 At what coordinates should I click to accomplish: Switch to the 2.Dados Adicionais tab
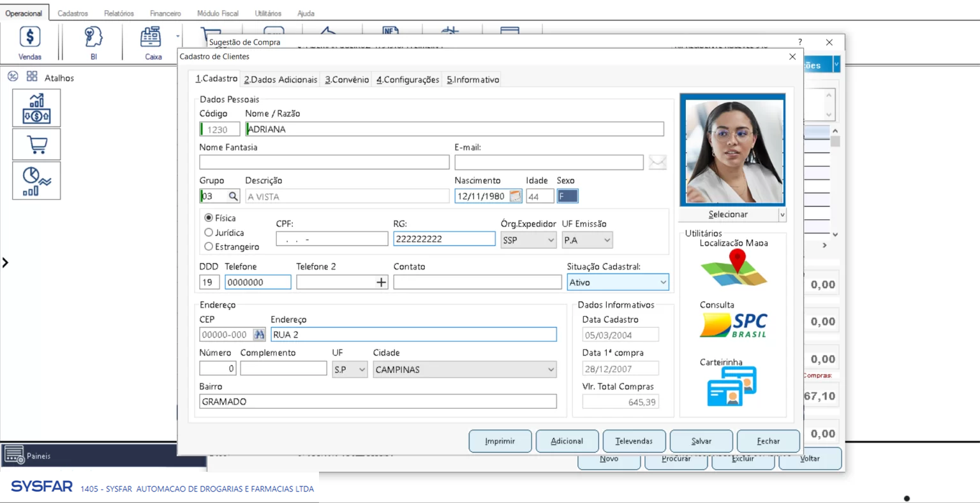click(x=280, y=80)
